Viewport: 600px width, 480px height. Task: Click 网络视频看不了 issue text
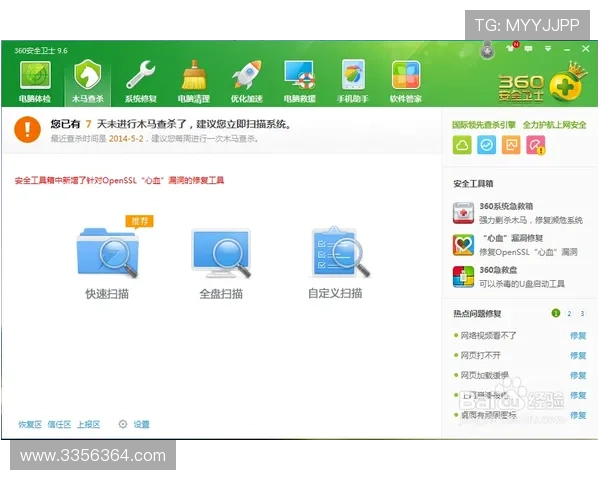[x=488, y=336]
